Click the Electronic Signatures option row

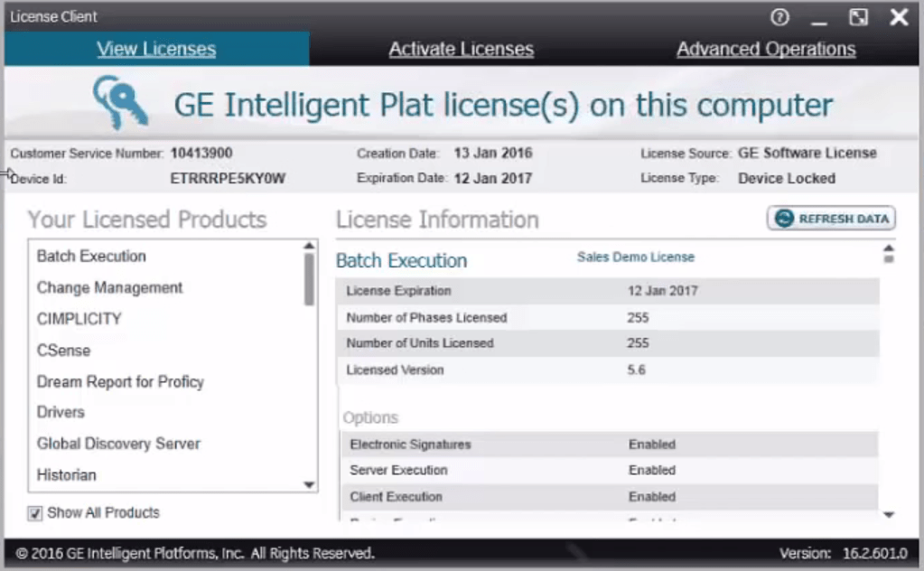610,445
